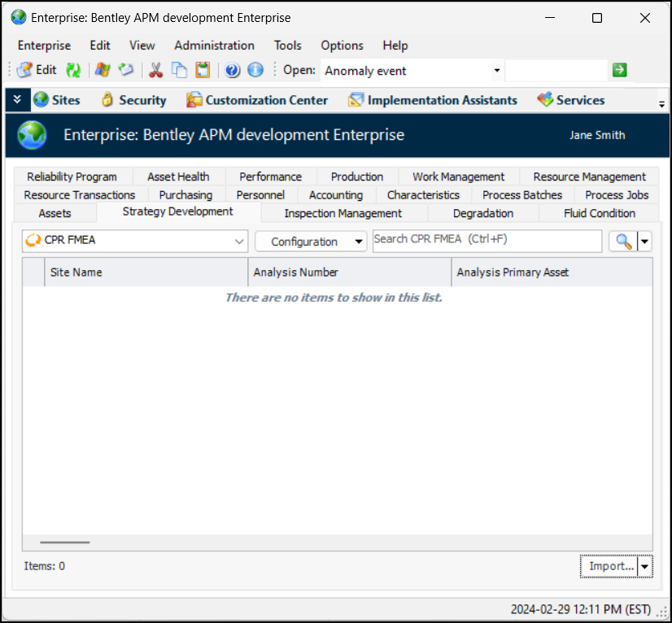Open the Administration menu
Screen dimensions: 672x623
[214, 46]
